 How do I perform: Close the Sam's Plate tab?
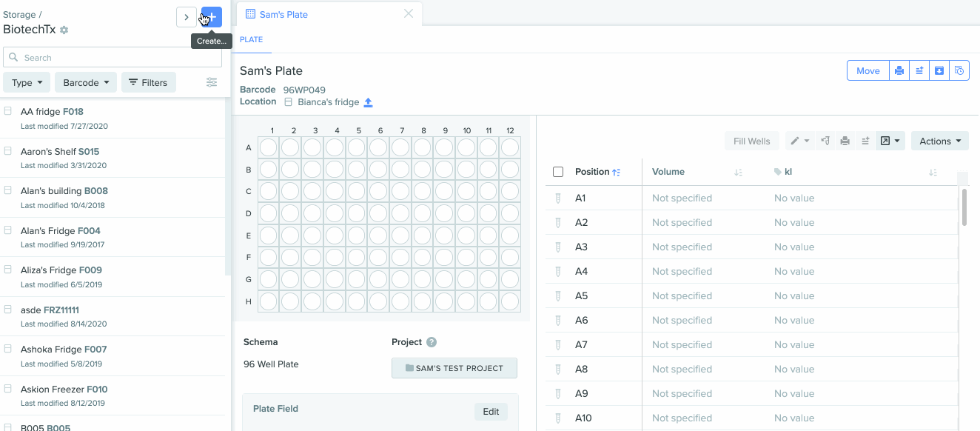[409, 13]
